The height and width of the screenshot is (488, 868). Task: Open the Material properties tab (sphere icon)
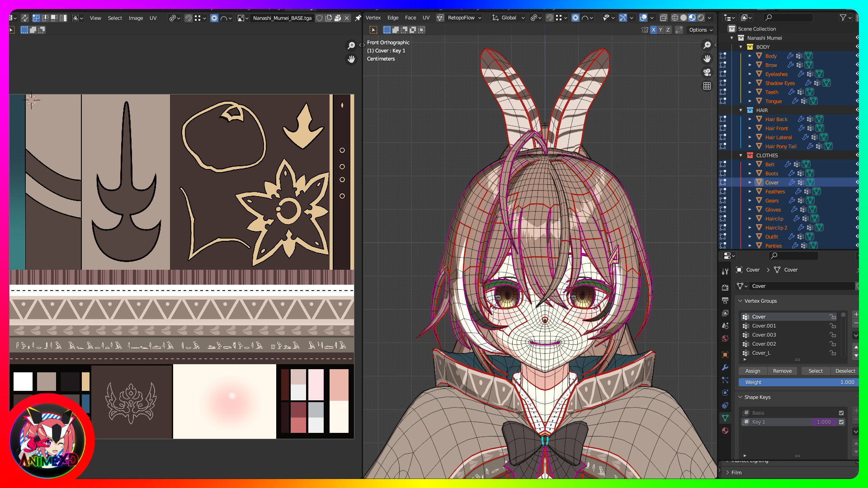[x=725, y=431]
